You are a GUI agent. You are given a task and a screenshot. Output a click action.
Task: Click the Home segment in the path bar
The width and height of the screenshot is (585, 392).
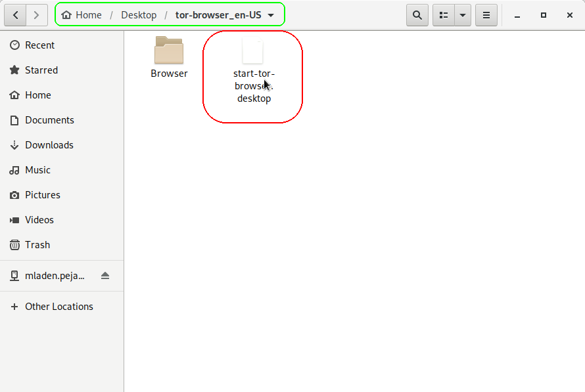82,15
